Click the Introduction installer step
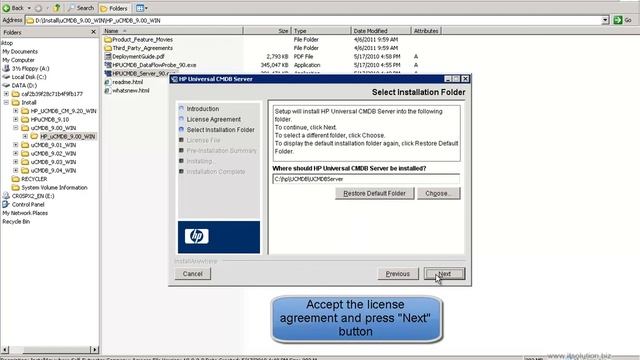The height and width of the screenshot is (360, 640). [x=202, y=109]
